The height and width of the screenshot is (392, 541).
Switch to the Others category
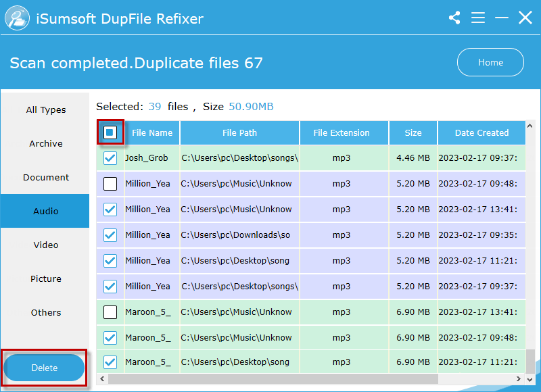45,313
